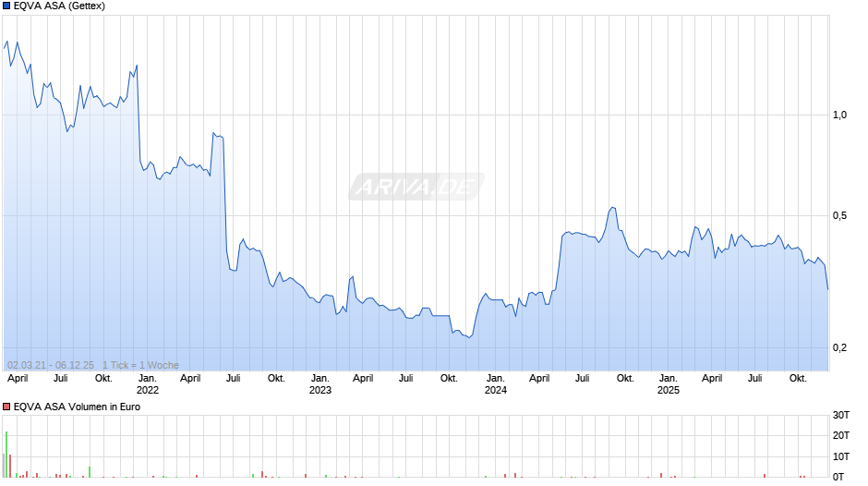Click the date range '02.03.21 - 06.12.25'
The width and height of the screenshot is (868, 486).
coord(51,365)
